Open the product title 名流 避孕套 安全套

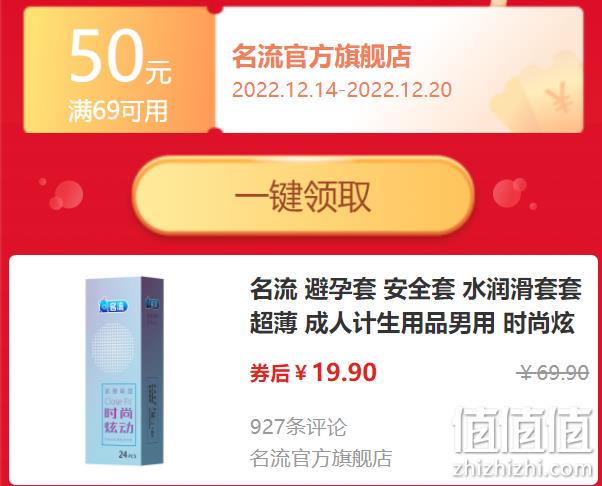click(415, 306)
